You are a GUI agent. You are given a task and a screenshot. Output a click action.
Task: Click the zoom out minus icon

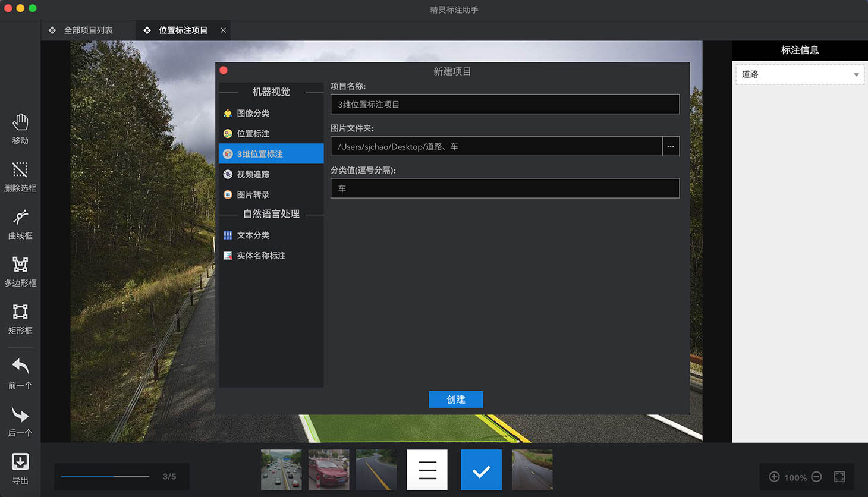(816, 477)
